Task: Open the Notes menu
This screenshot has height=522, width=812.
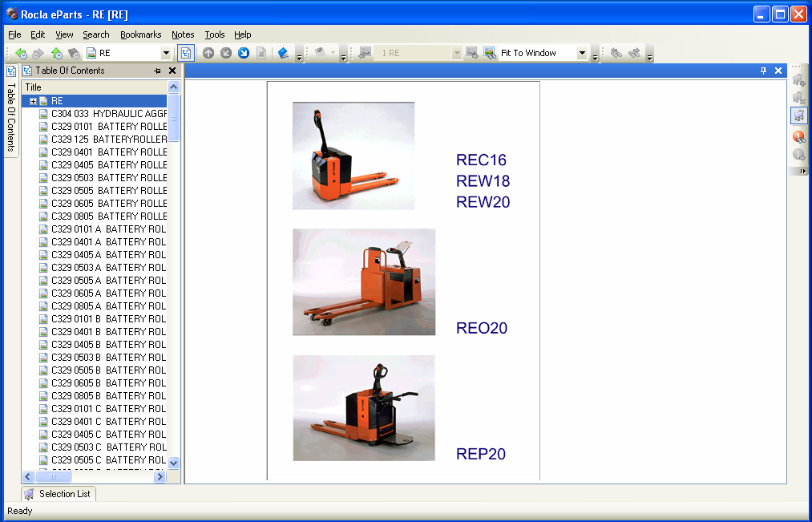Action: [183, 34]
